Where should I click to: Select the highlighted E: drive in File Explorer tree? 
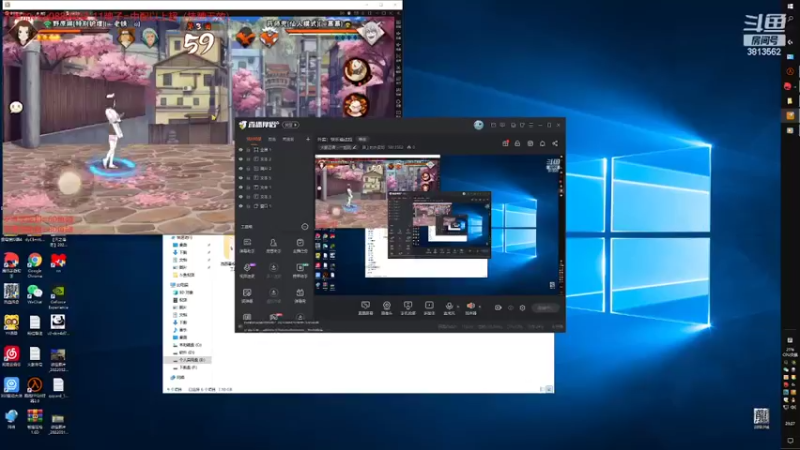pyautogui.click(x=189, y=360)
